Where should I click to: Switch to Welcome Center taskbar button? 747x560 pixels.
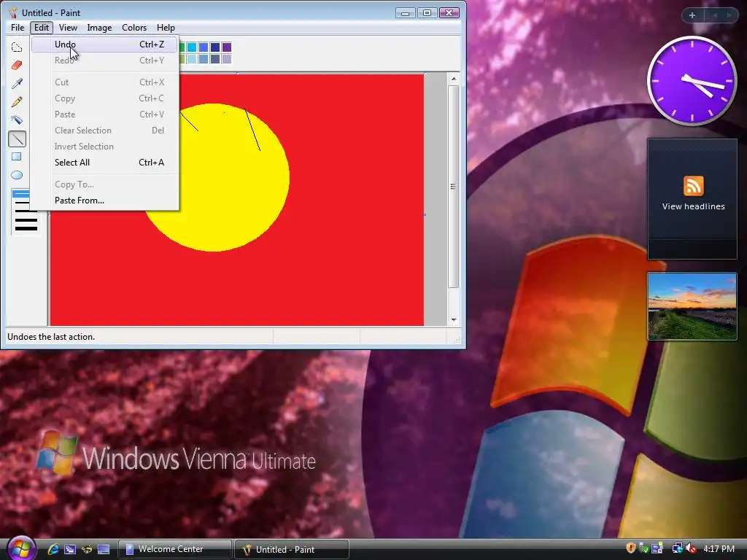(175, 549)
